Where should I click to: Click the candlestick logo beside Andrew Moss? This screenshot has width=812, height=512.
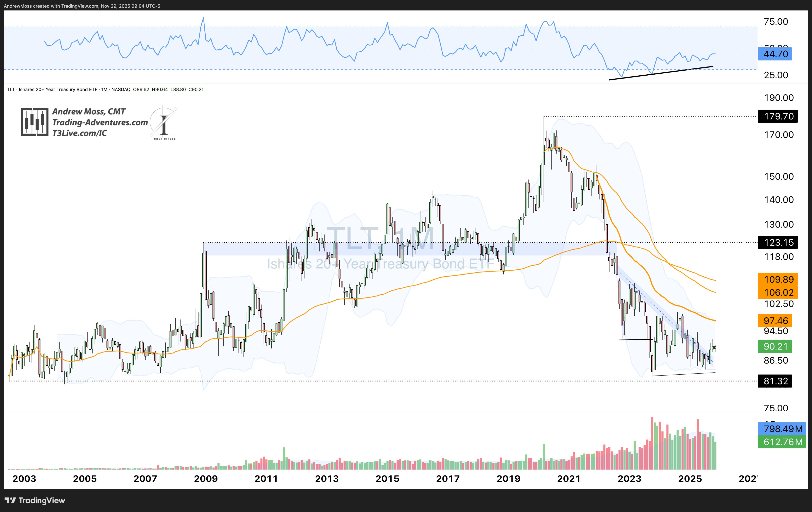point(34,122)
